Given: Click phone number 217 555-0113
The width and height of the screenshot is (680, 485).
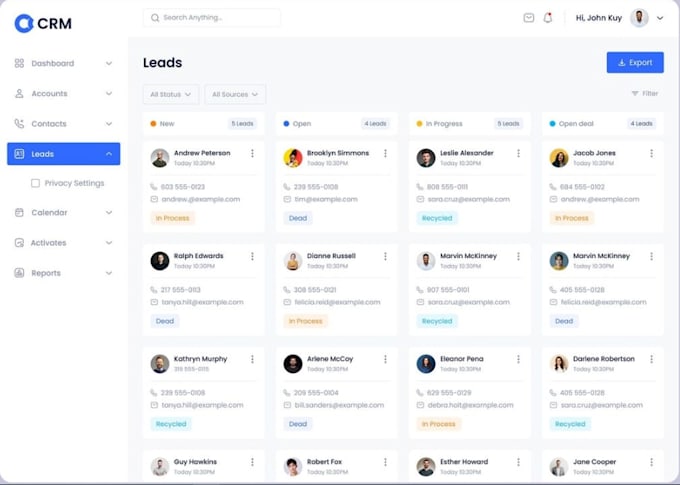Looking at the screenshot, I should click(180, 290).
